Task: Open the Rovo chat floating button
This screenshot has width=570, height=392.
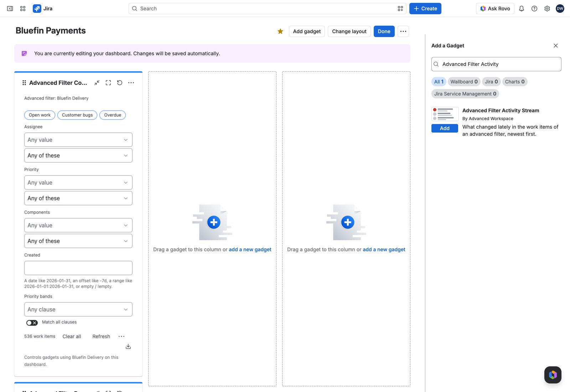Action: click(x=553, y=375)
